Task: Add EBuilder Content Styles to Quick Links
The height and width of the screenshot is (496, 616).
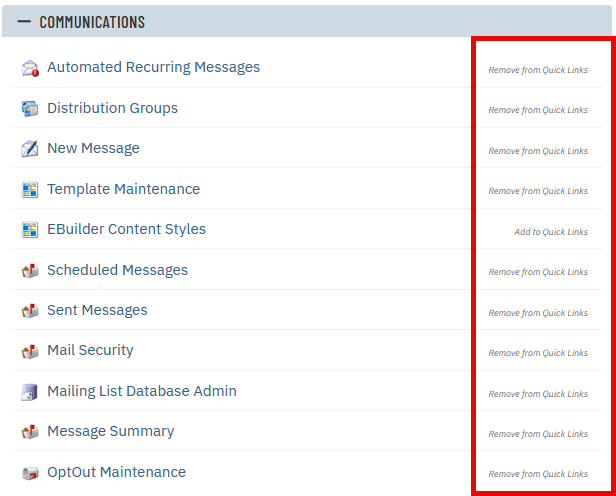Action: click(551, 232)
